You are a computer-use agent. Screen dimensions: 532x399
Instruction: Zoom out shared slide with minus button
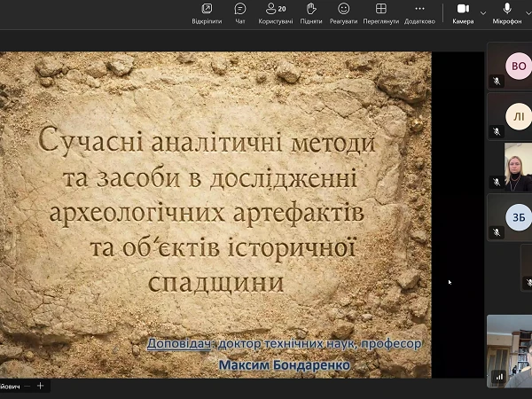pyautogui.click(x=27, y=386)
